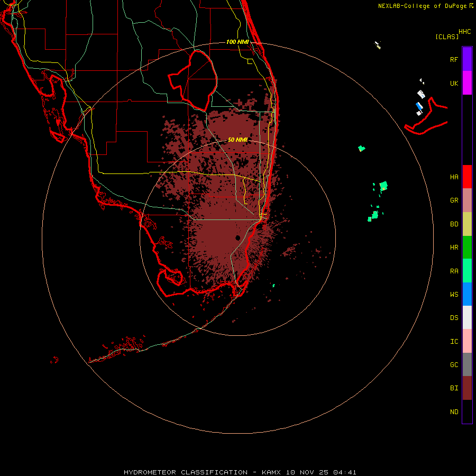This screenshot has width=476, height=476.
Task: Click the RA bright green legend swatch
Action: [x=467, y=271]
